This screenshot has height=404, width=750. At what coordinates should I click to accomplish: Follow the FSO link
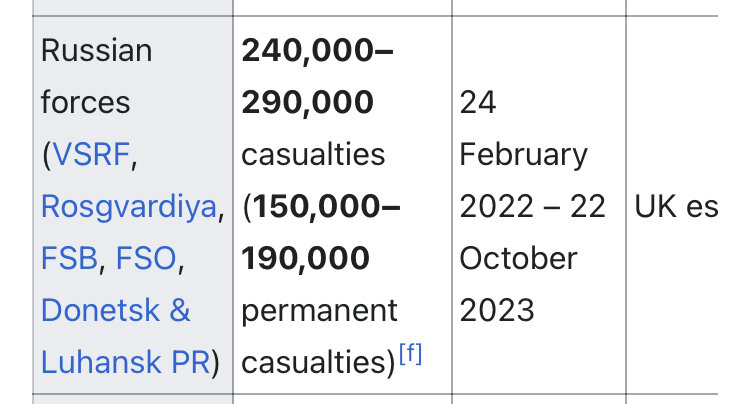click(146, 258)
